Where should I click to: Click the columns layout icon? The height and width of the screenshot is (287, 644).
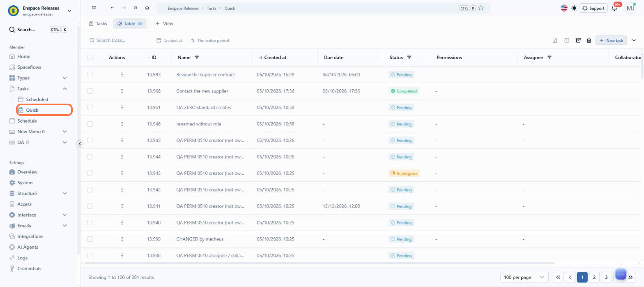click(567, 40)
